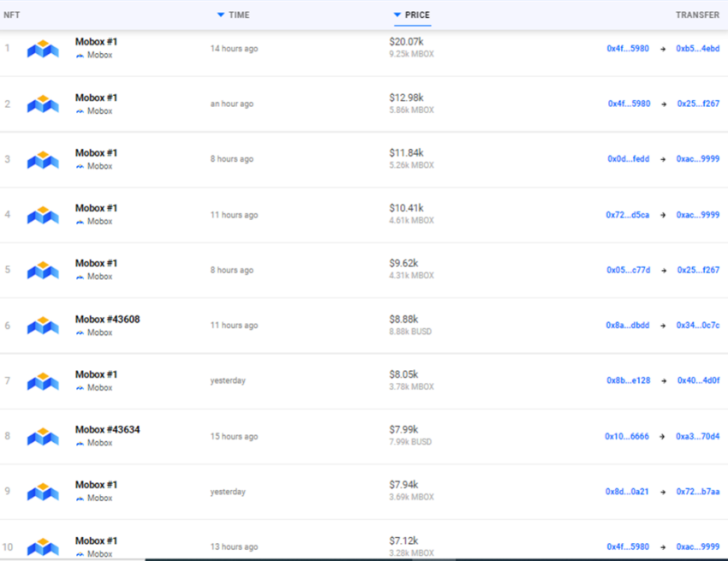Open receiver address 0x25...f267 in the $12.98k row
The image size is (728, 561).
pyautogui.click(x=698, y=104)
